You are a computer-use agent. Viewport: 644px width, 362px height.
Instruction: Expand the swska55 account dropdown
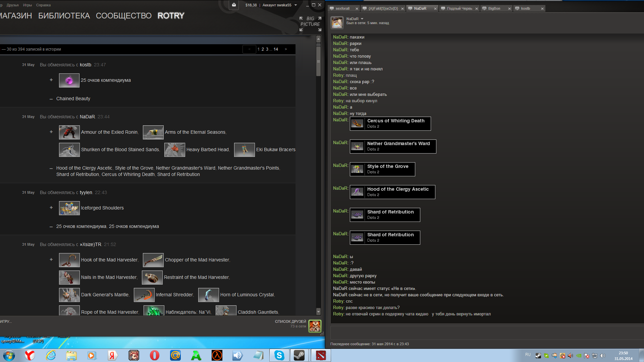point(296,5)
